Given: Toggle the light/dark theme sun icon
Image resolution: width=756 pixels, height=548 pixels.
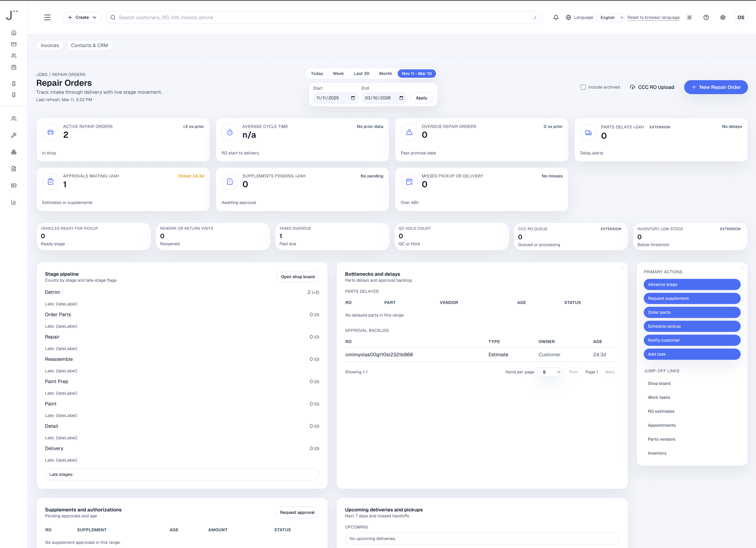Looking at the screenshot, I should [689, 17].
